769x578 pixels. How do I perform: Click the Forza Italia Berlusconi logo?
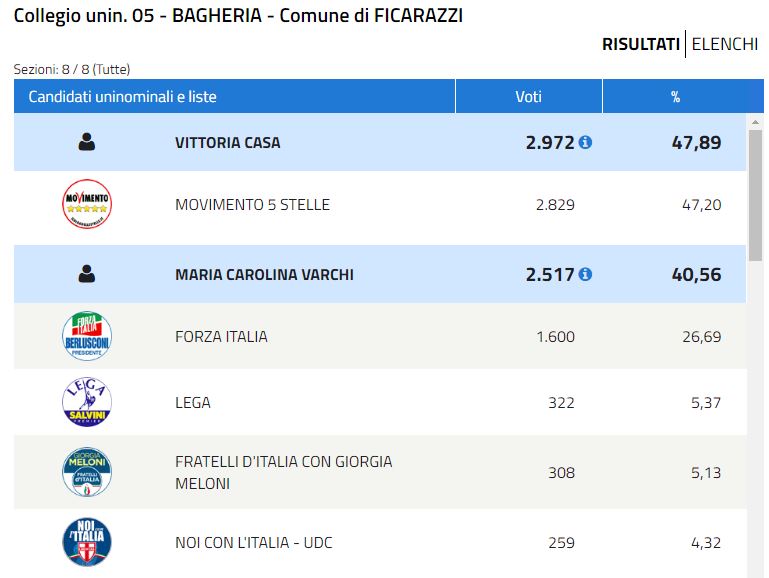pyautogui.click(x=87, y=336)
